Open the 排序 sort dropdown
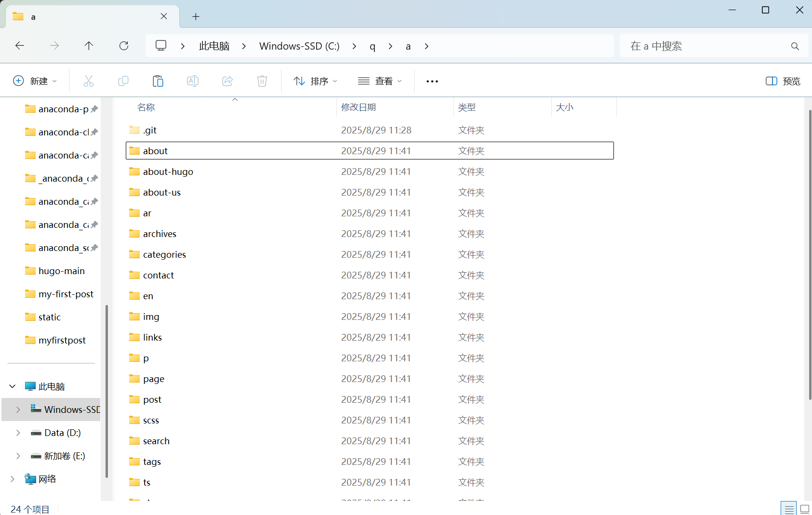Image resolution: width=812 pixels, height=515 pixels. click(x=316, y=81)
